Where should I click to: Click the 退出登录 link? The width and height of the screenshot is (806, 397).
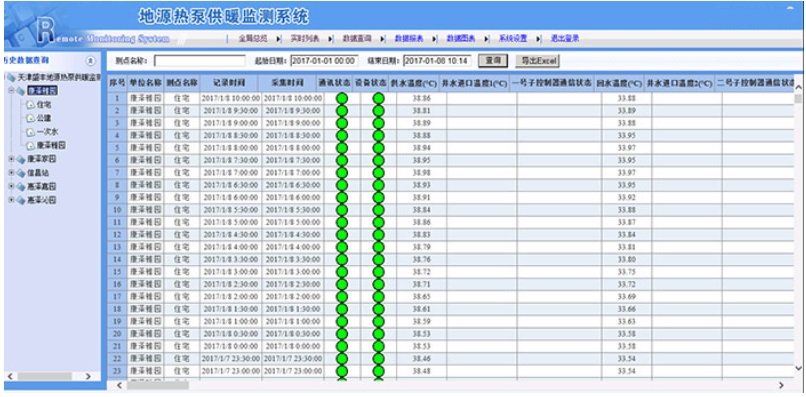[564, 39]
